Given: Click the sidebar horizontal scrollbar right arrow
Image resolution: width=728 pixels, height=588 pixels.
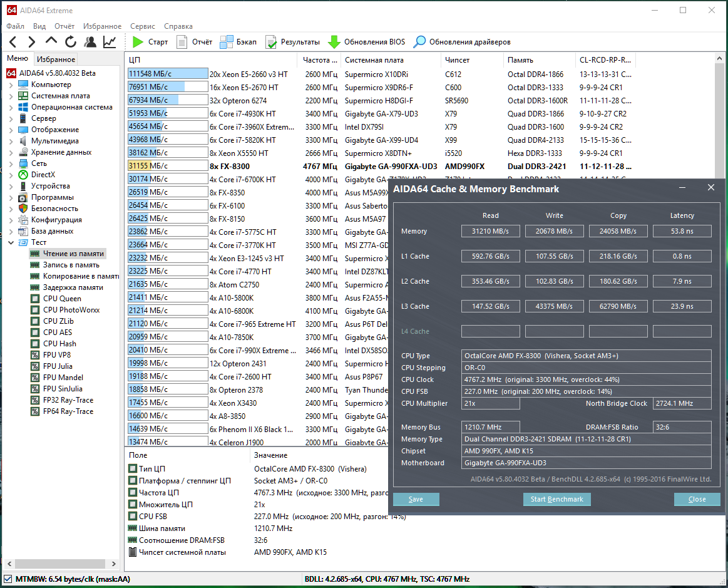Looking at the screenshot, I should point(114,564).
